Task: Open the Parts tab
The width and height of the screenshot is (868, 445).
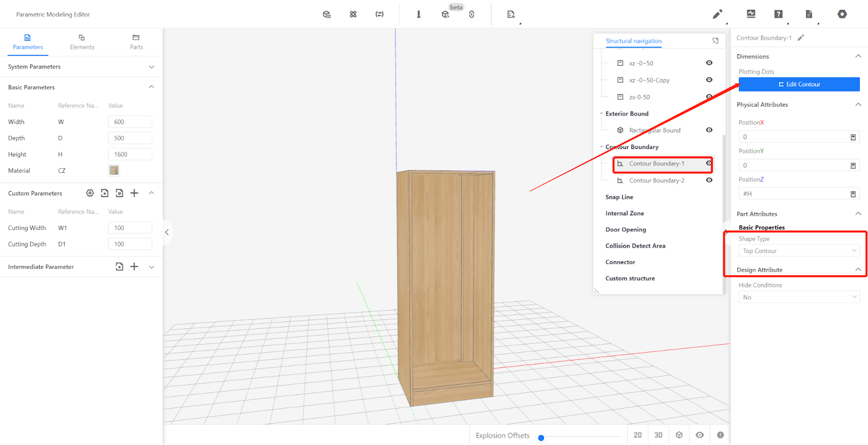Action: click(136, 42)
